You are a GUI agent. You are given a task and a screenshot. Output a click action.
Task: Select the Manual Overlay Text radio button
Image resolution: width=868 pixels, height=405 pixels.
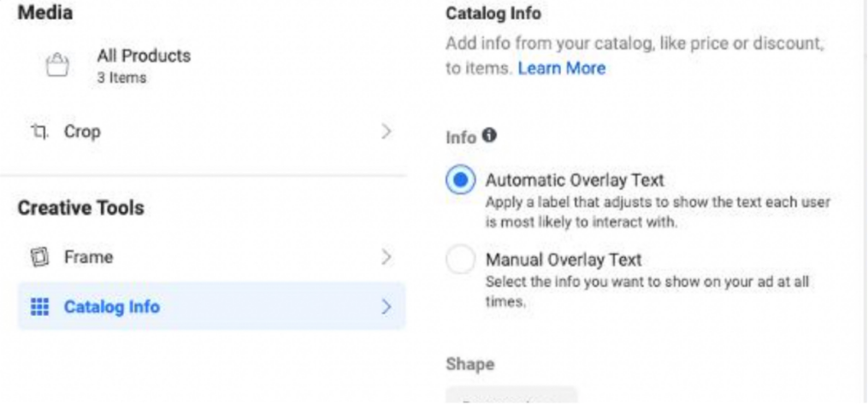point(460,260)
